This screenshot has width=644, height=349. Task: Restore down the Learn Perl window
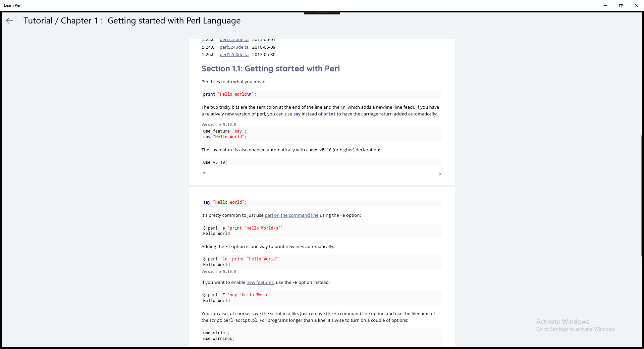pyautogui.click(x=621, y=5)
